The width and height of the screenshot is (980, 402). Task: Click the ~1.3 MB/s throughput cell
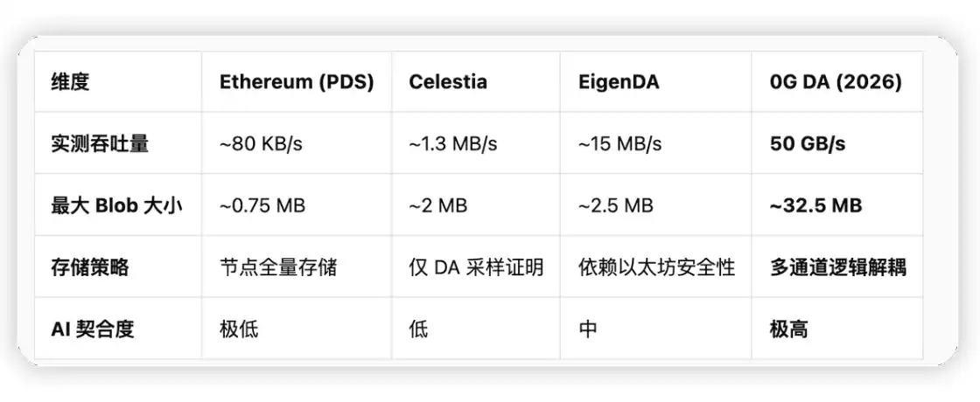[x=453, y=143]
